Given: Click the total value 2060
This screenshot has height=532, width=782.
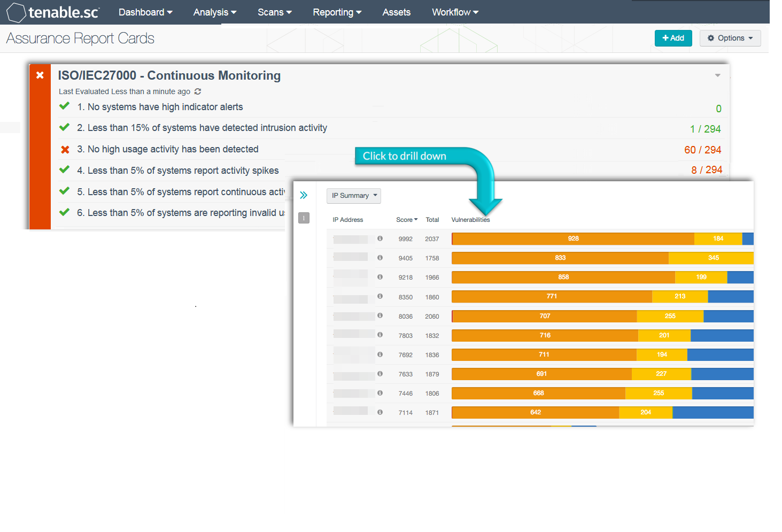Looking at the screenshot, I should (x=432, y=317).
